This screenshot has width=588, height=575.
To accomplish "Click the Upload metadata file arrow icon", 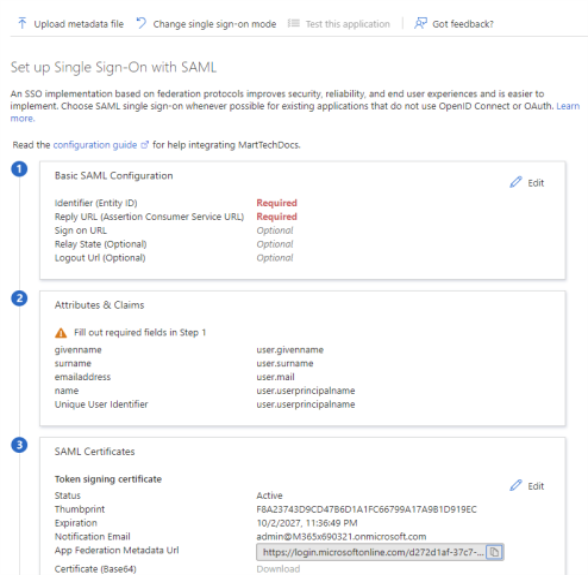I will pos(22,23).
